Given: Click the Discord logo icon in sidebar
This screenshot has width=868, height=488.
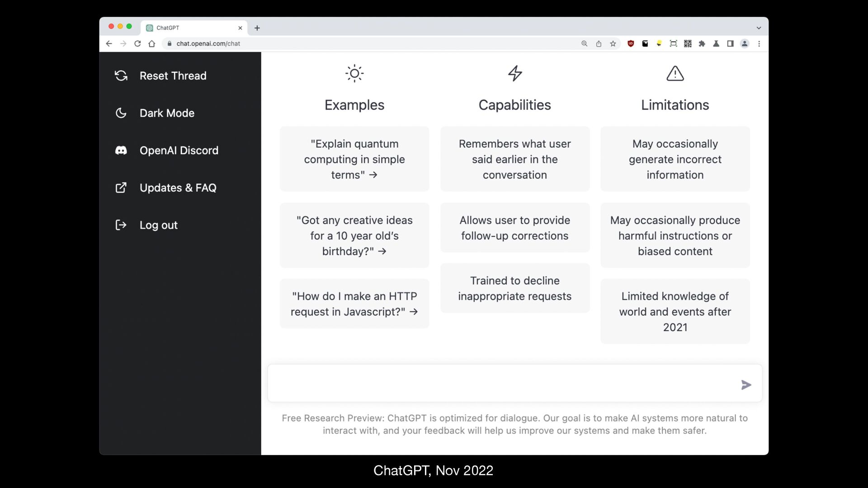Looking at the screenshot, I should (121, 150).
